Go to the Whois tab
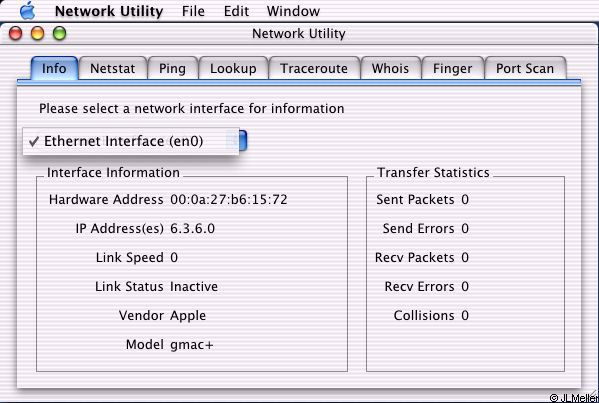Screen dimensions: 599x403 pos(390,68)
